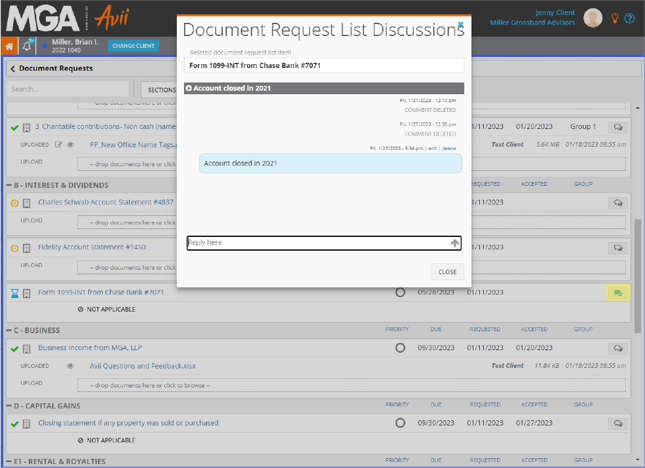Open highlighted discussion for Form 1099-INT row
This screenshot has height=468, width=645.
618,293
